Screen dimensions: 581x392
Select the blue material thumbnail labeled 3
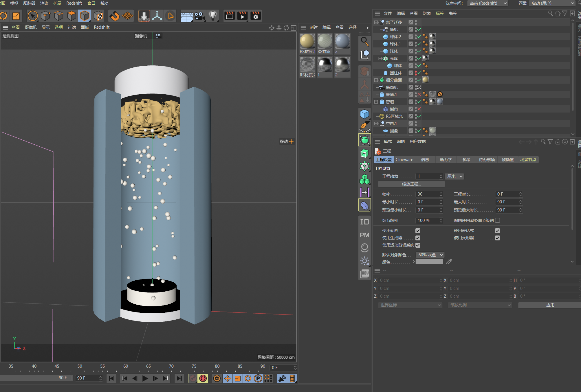coord(342,41)
